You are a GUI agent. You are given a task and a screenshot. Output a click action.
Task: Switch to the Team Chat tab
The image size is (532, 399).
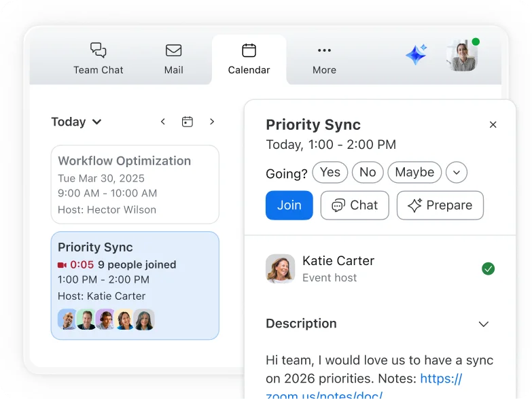tap(99, 58)
